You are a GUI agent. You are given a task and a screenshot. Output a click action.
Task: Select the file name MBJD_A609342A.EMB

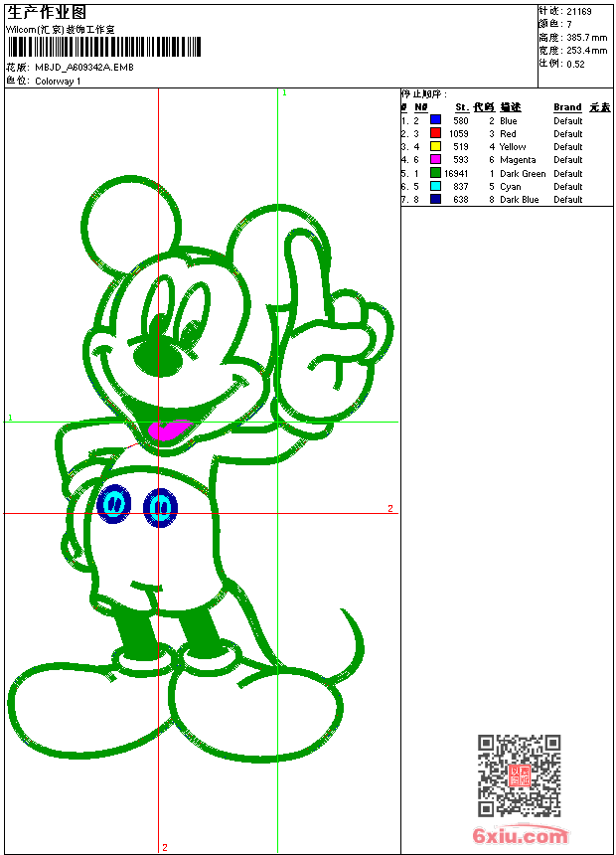(83, 67)
